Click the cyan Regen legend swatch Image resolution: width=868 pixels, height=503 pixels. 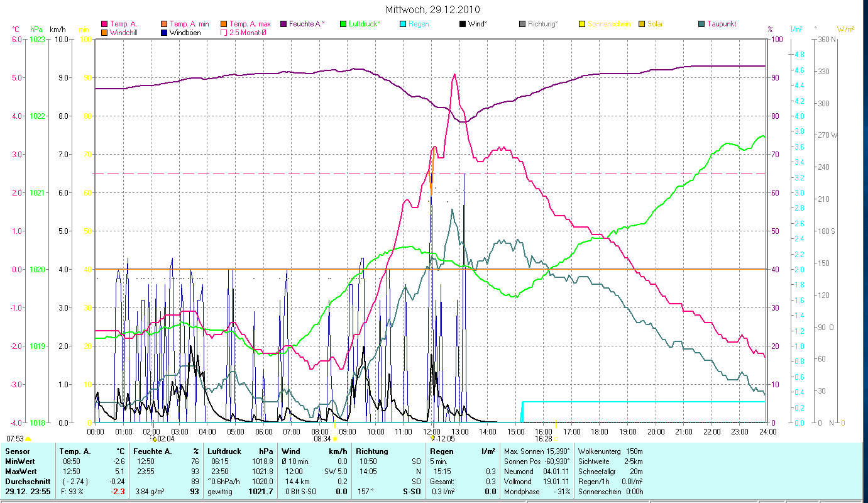point(403,24)
